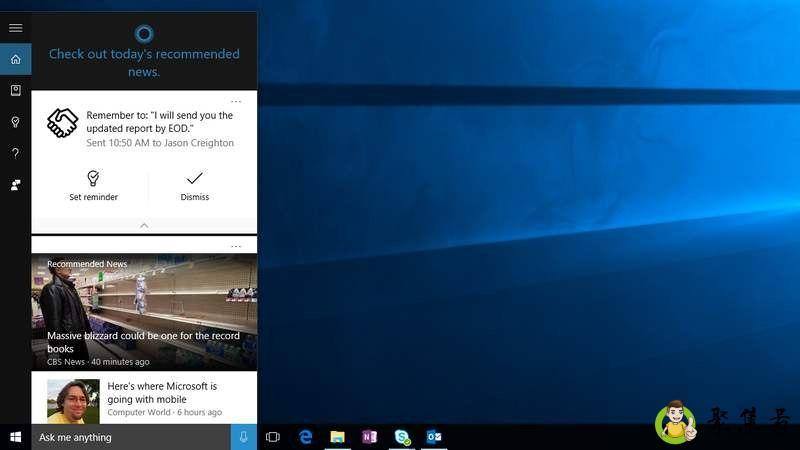This screenshot has width=800, height=450.
Task: Select the Home icon in Cortana sidebar
Action: [x=15, y=59]
